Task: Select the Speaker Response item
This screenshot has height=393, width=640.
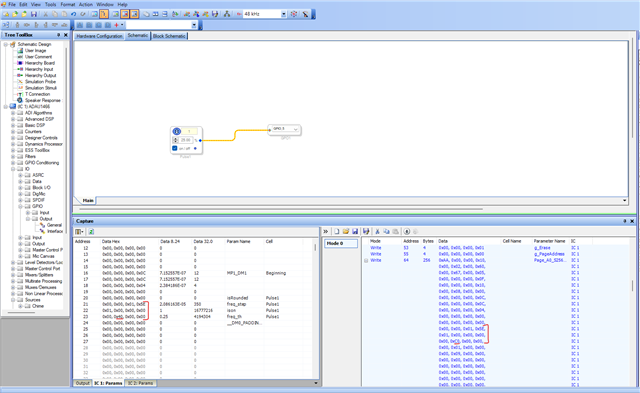Action: coord(42,100)
